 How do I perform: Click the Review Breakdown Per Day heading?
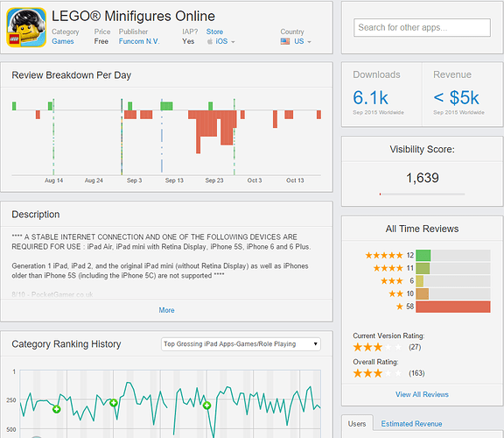point(72,75)
